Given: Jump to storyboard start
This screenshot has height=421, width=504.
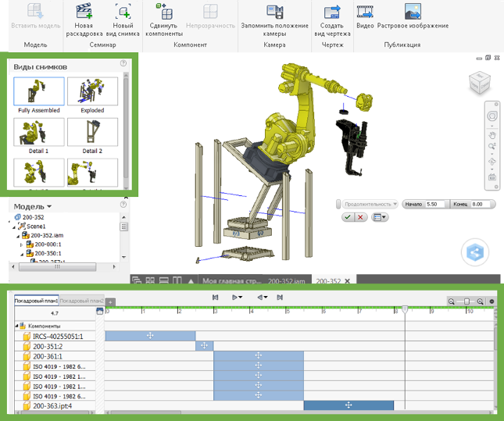Looking at the screenshot, I should (216, 298).
